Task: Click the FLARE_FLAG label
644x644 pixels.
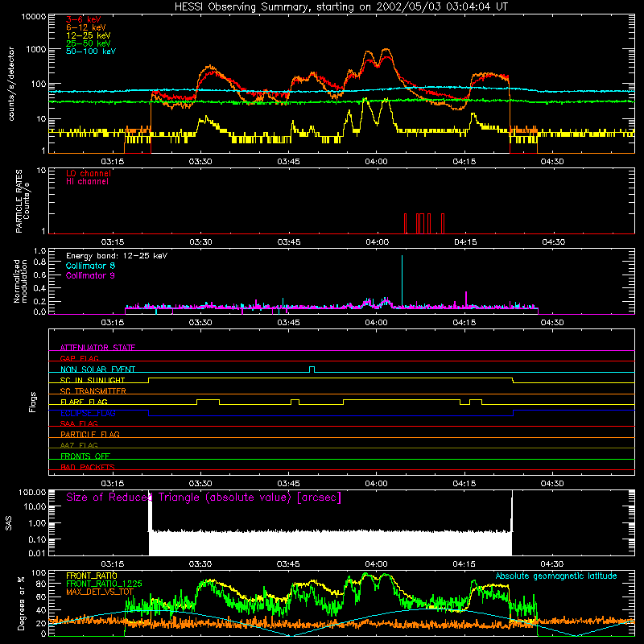Action: 84,402
